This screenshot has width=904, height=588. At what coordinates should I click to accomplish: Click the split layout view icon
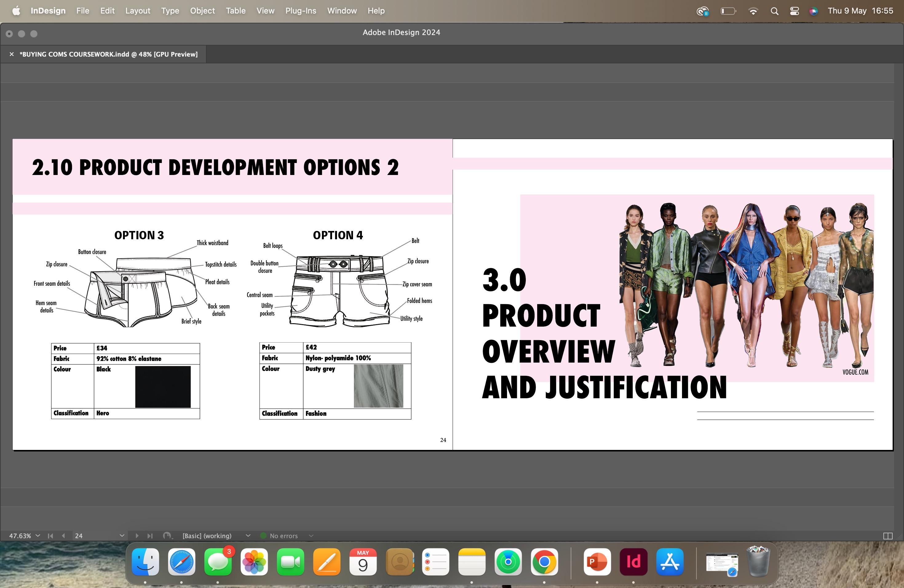click(888, 536)
